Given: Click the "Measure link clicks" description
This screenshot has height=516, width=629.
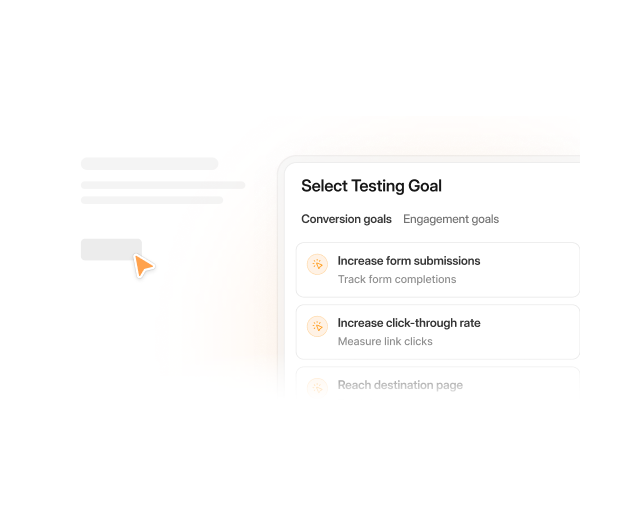Looking at the screenshot, I should [x=385, y=342].
